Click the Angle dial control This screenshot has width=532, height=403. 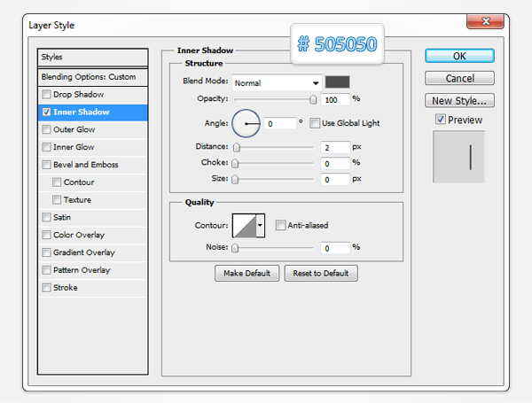pyautogui.click(x=246, y=123)
